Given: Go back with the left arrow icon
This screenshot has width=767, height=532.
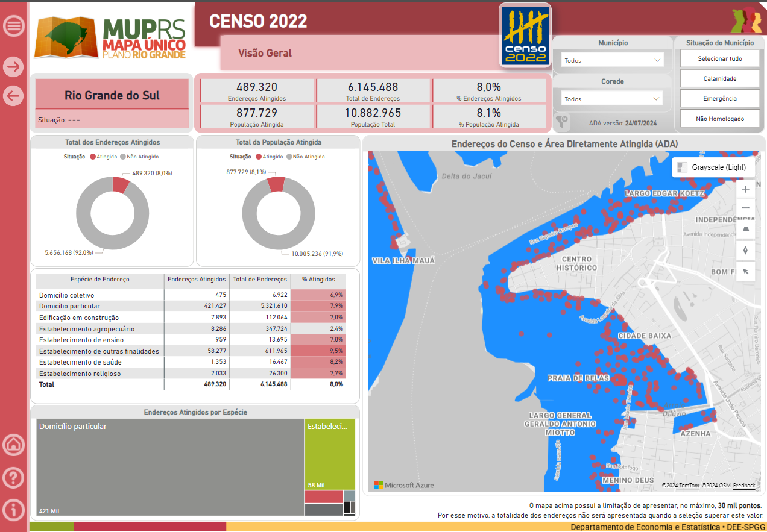Looking at the screenshot, I should [x=13, y=95].
